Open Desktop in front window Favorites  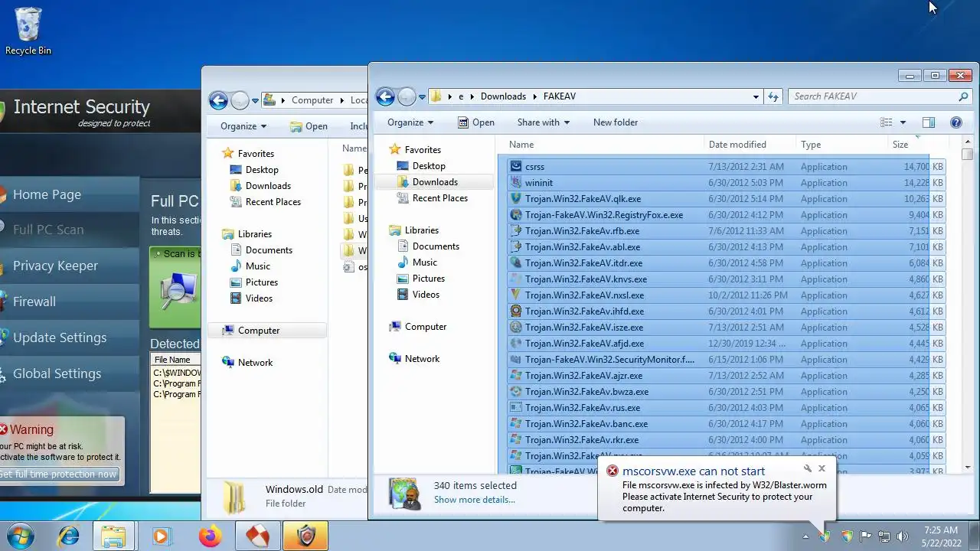428,166
